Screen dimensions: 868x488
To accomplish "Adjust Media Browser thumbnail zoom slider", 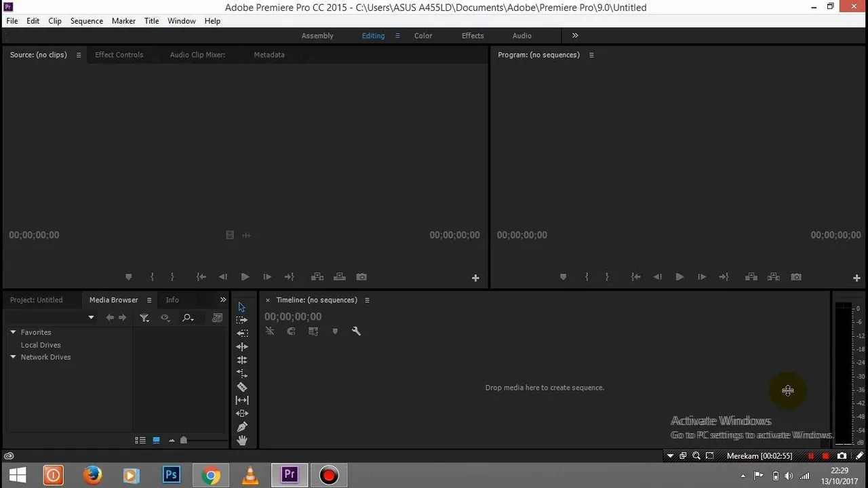I will 183,440.
